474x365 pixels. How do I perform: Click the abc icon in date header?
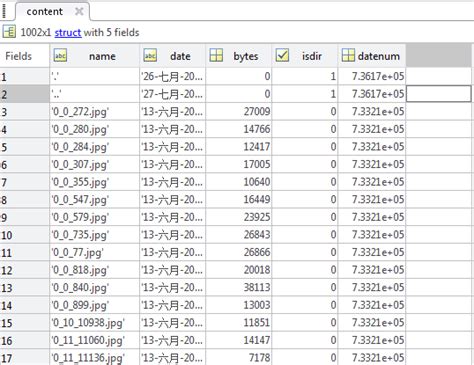[x=150, y=56]
